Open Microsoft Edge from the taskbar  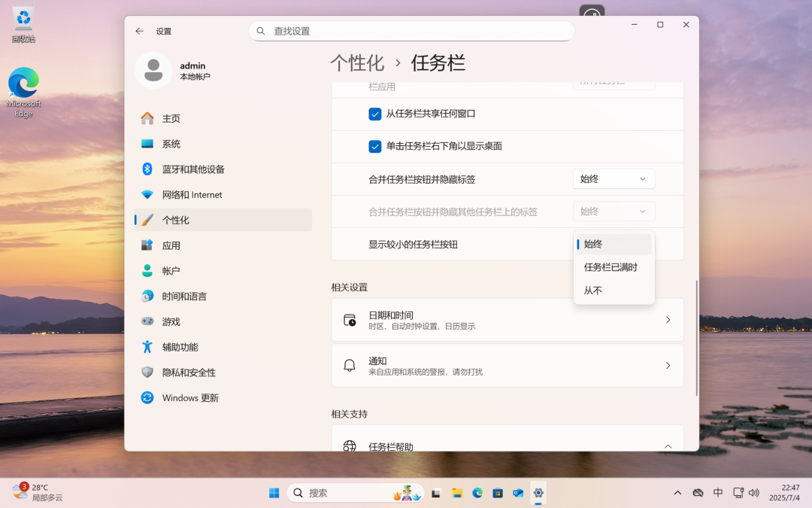pyautogui.click(x=477, y=493)
